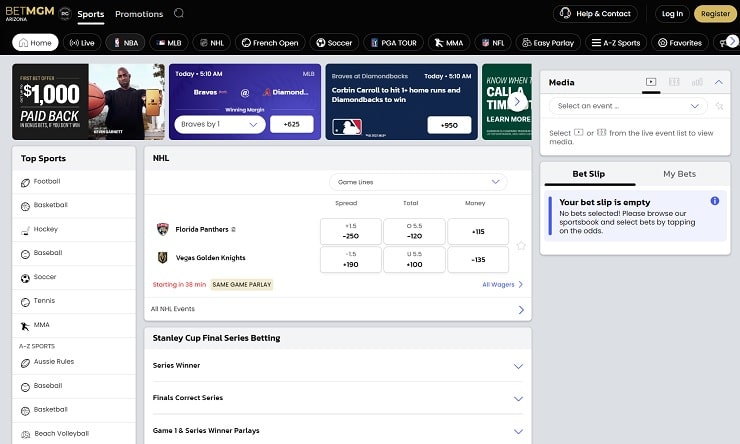Click the BetMGM Arizona logo
Screen dimensions: 740x444
(x=30, y=13)
